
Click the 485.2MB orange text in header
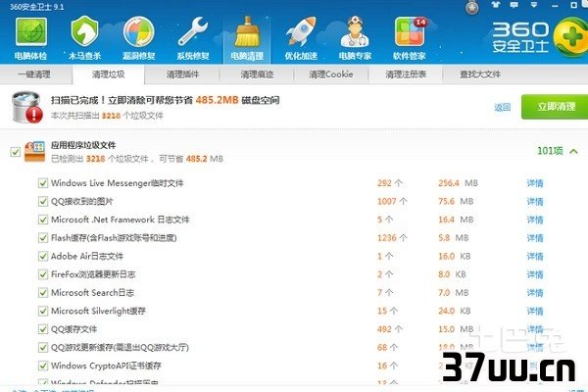218,100
